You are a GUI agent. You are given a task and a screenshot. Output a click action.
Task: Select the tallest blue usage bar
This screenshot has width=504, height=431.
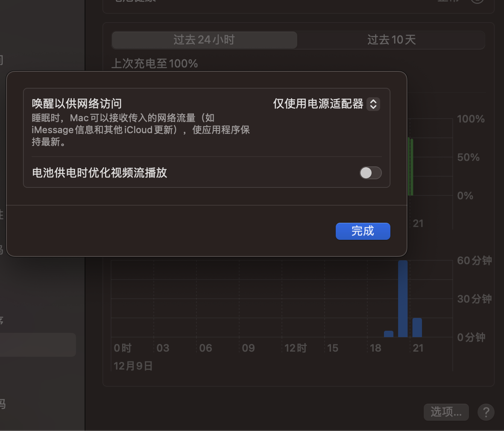[403, 299]
